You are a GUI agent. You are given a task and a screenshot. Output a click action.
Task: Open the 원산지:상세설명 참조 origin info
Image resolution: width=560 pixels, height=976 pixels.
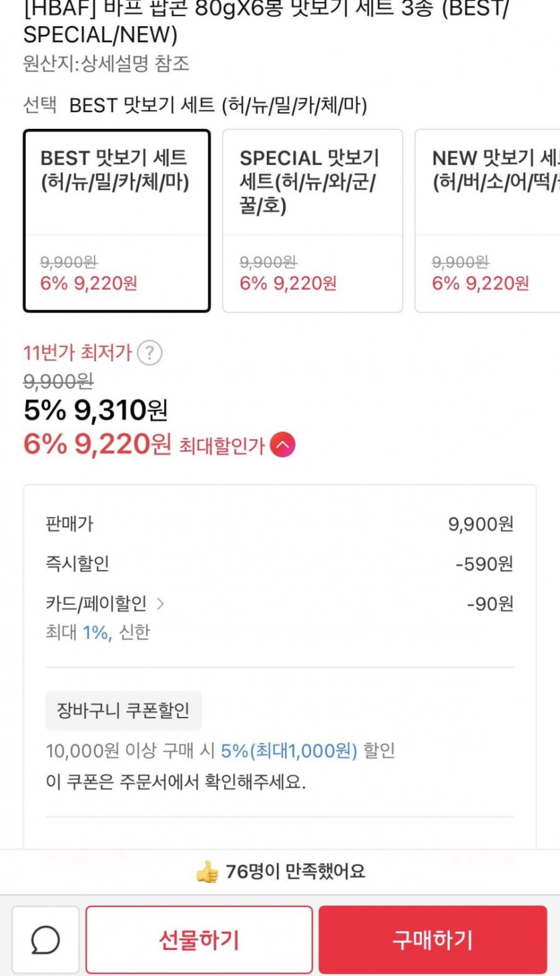pos(106,64)
